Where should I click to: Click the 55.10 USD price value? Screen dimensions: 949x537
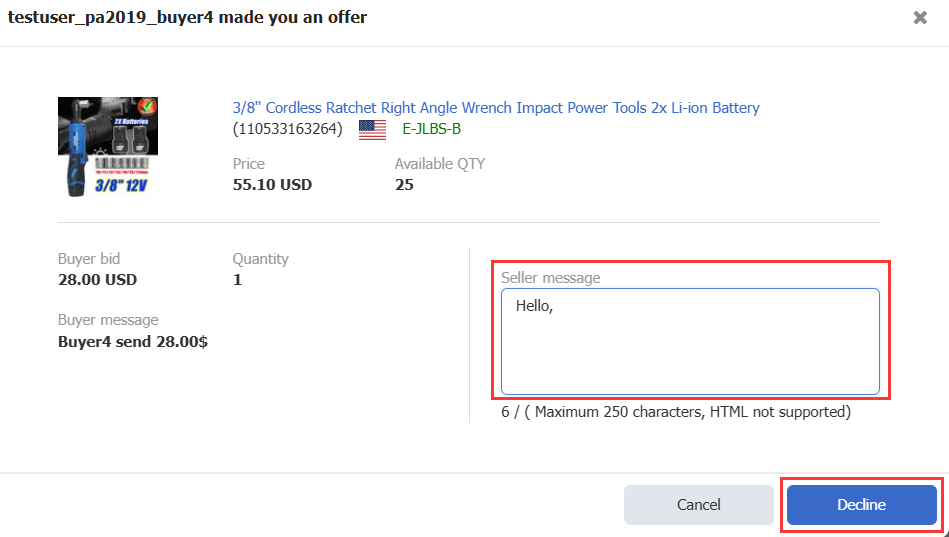click(x=272, y=185)
